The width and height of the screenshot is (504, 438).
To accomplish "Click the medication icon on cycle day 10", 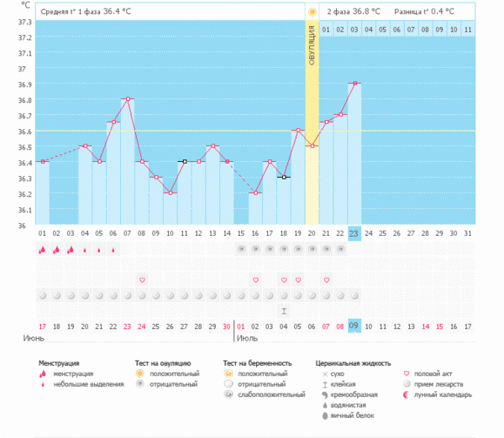I will tap(170, 295).
